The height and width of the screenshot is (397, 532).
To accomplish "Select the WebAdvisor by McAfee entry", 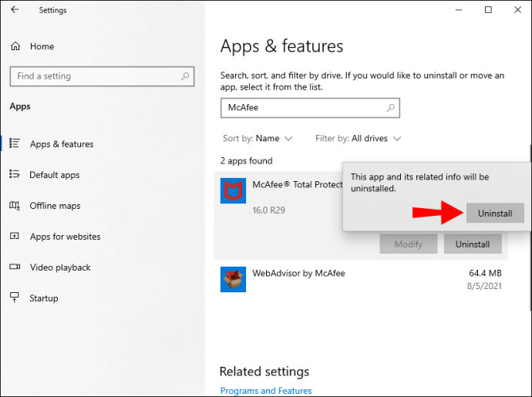I will [x=361, y=279].
